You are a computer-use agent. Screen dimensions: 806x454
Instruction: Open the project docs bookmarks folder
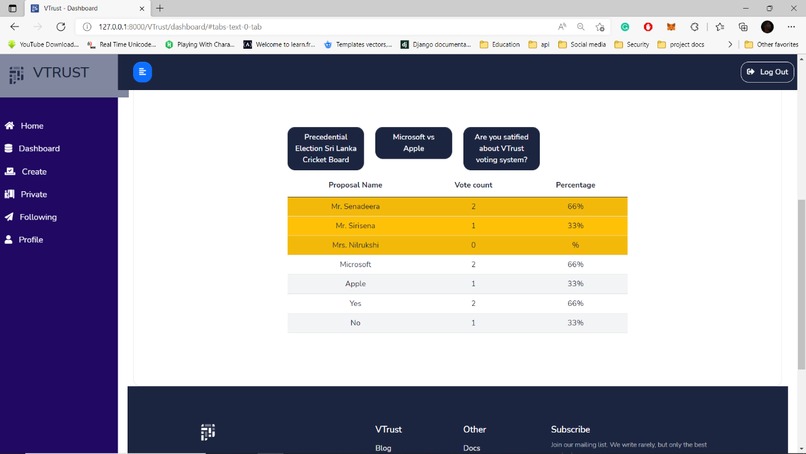coord(681,45)
